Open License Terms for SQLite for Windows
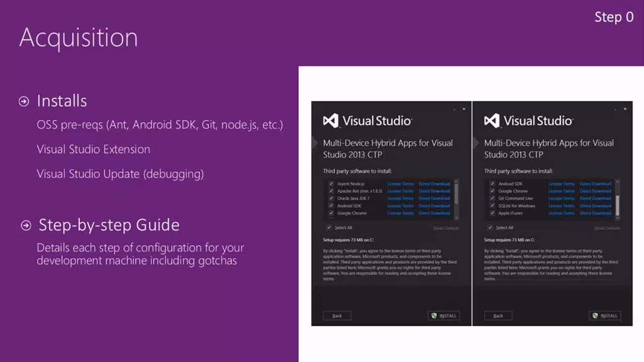This screenshot has height=362, width=644. (562, 206)
